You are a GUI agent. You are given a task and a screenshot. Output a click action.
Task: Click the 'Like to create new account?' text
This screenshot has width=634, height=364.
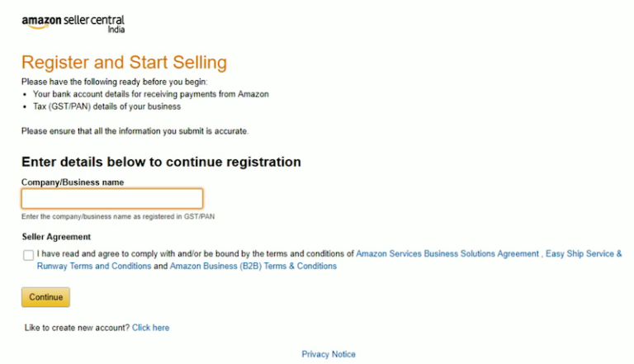(77, 328)
